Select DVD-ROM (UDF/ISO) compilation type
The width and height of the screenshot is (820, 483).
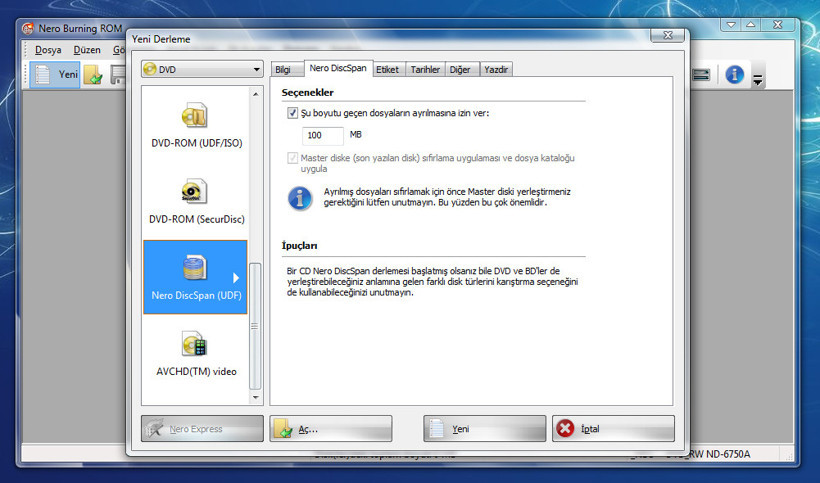click(196, 125)
